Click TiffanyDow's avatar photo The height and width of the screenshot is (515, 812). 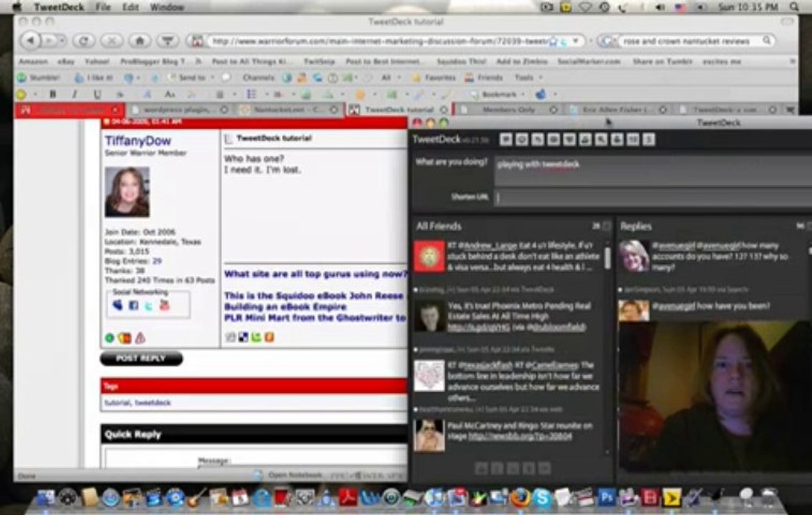(x=127, y=192)
